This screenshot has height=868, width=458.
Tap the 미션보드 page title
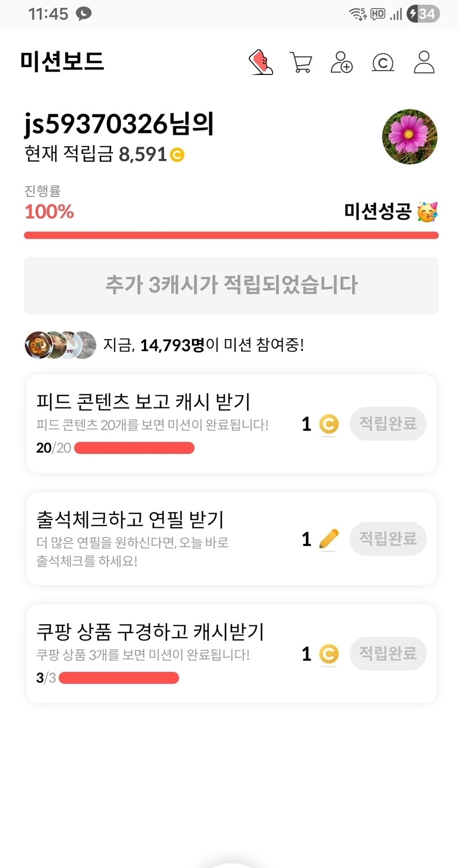62,61
